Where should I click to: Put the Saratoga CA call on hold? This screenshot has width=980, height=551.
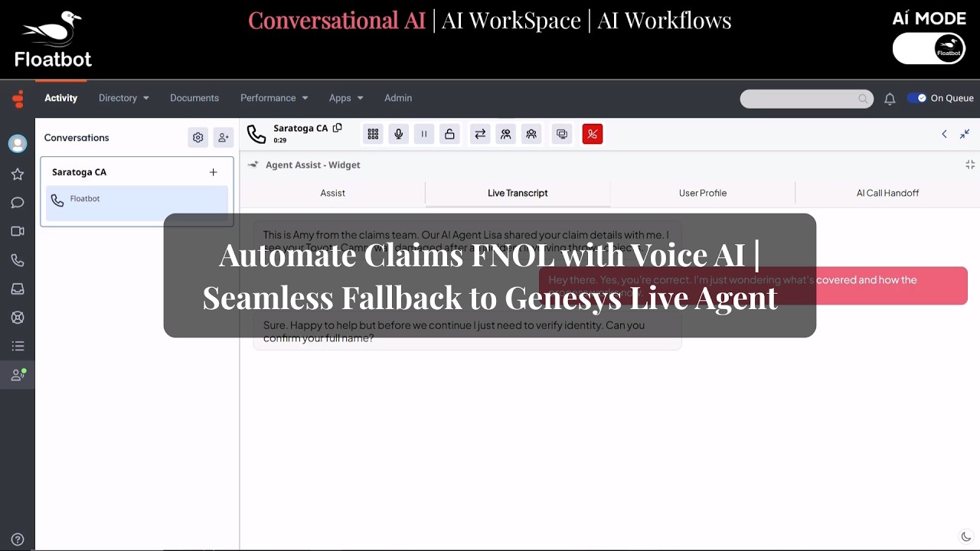pyautogui.click(x=423, y=134)
